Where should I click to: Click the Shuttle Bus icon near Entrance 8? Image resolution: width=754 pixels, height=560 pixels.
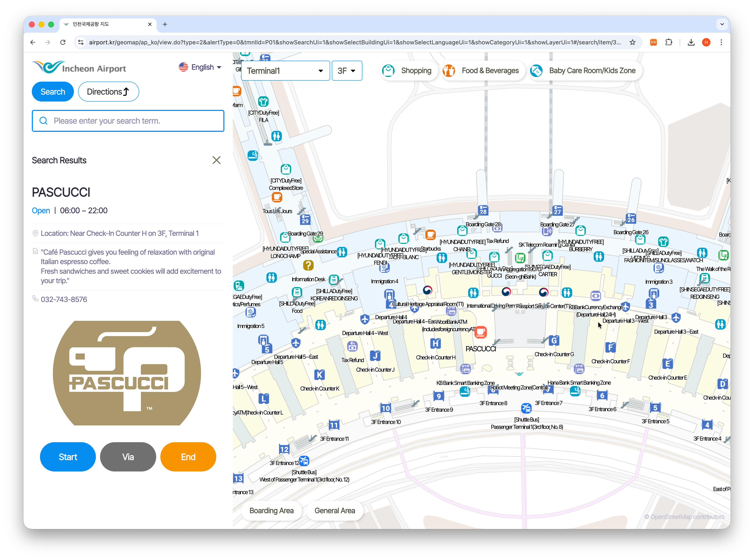click(x=526, y=408)
